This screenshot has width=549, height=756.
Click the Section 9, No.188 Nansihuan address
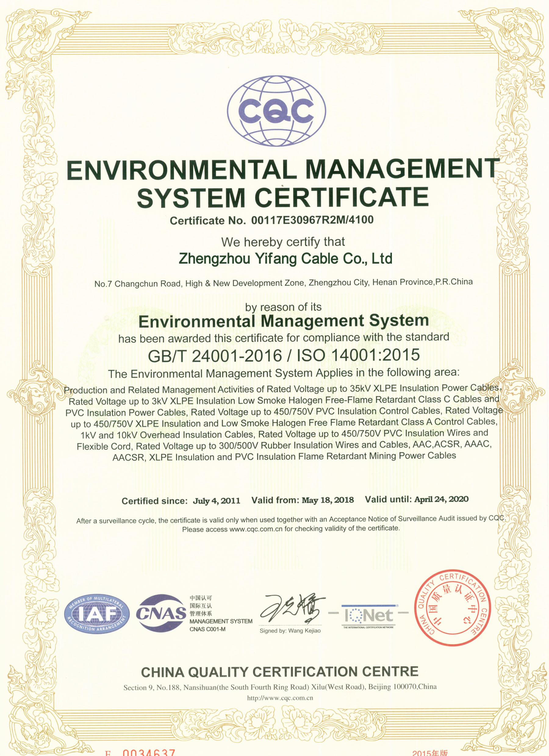pyautogui.click(x=280, y=687)
